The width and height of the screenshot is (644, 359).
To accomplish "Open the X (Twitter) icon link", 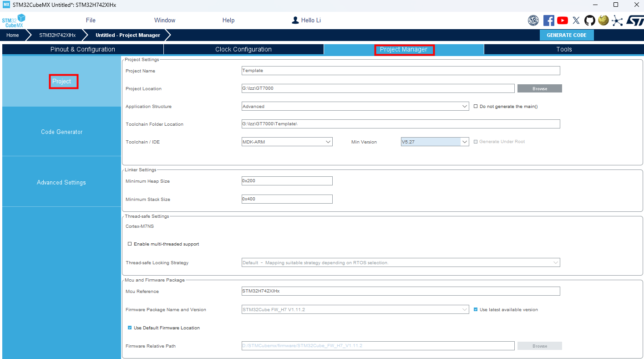I will (x=576, y=21).
